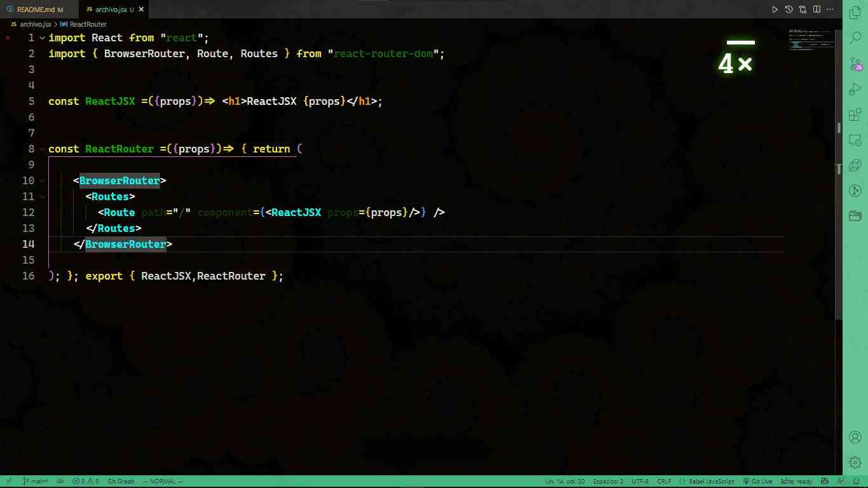
Task: Open the notifications bell icon
Action: tap(856, 482)
